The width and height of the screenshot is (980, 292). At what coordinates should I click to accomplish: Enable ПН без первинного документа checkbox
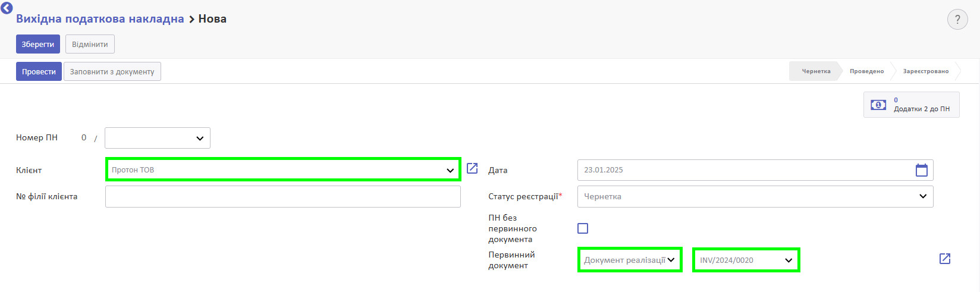tap(583, 228)
